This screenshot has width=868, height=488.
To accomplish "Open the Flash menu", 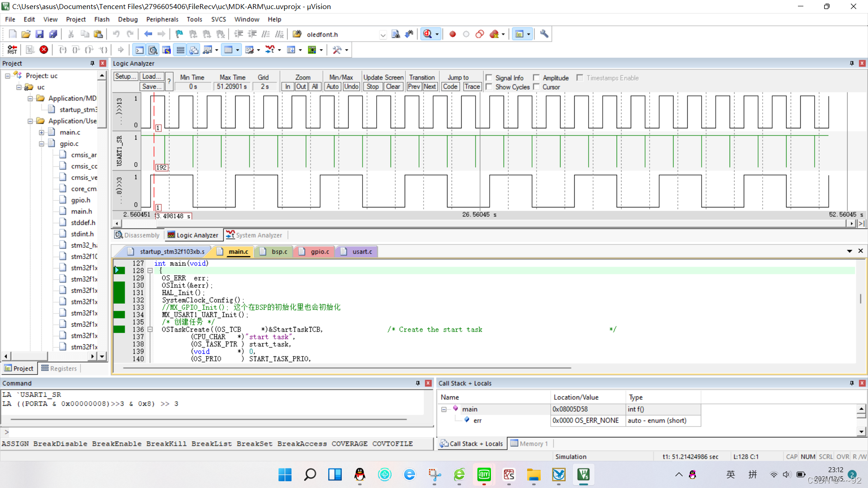I will click(x=102, y=19).
